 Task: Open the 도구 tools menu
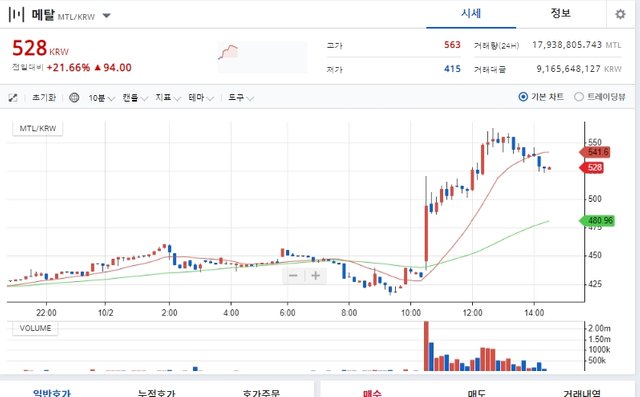(241, 98)
